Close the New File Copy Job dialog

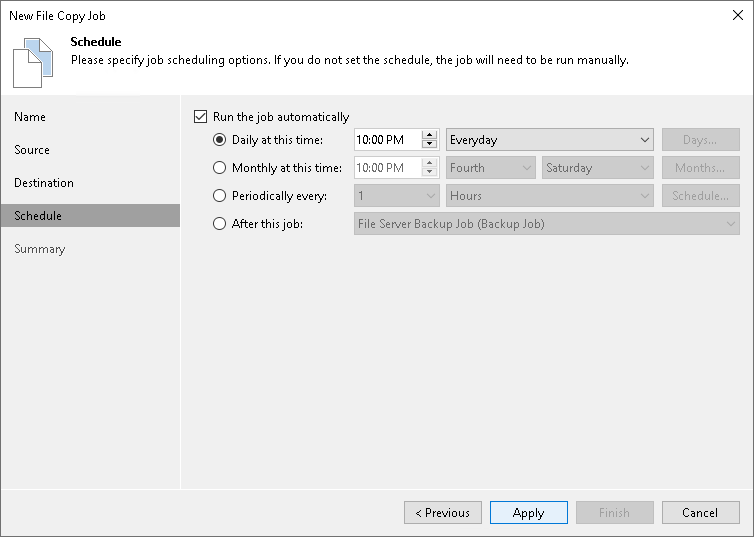738,15
